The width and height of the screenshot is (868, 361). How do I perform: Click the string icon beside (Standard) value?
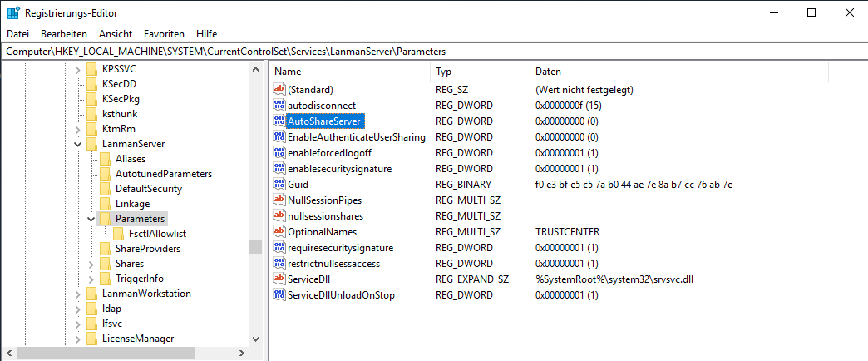coord(279,90)
